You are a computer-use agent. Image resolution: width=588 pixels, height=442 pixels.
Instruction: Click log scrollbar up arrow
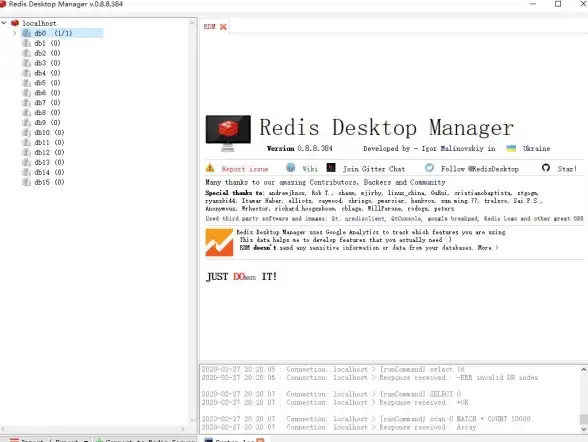(584, 370)
